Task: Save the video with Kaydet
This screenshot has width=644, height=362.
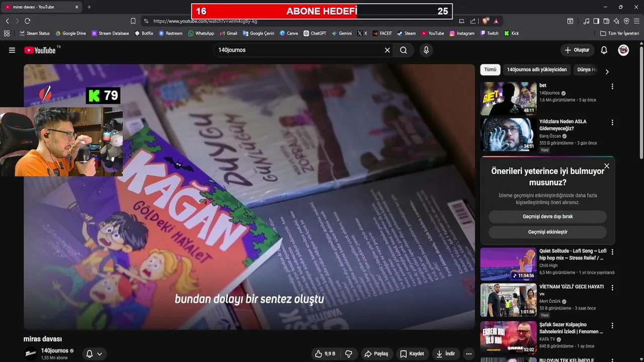Action: [412, 354]
